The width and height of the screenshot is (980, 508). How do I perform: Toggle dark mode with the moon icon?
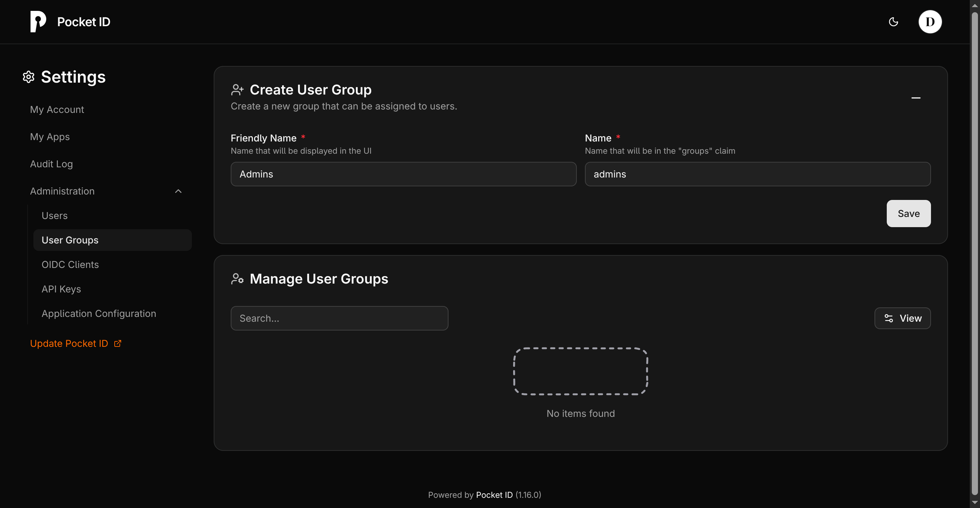tap(894, 22)
